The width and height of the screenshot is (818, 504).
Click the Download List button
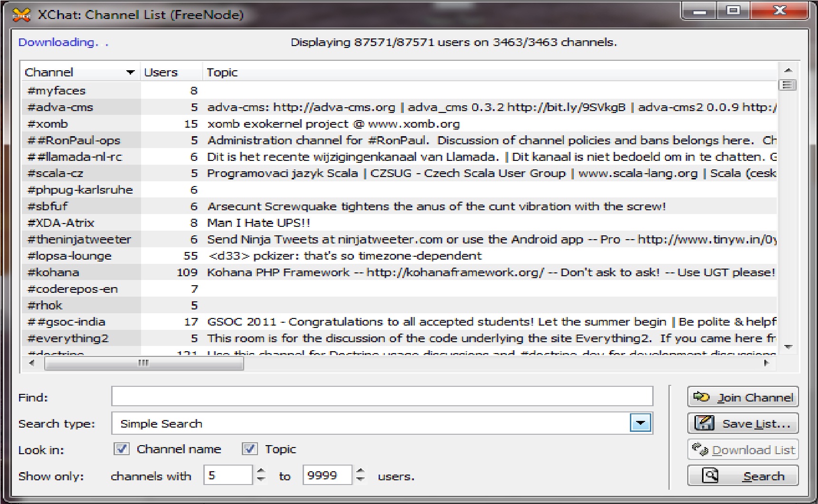tap(743, 449)
